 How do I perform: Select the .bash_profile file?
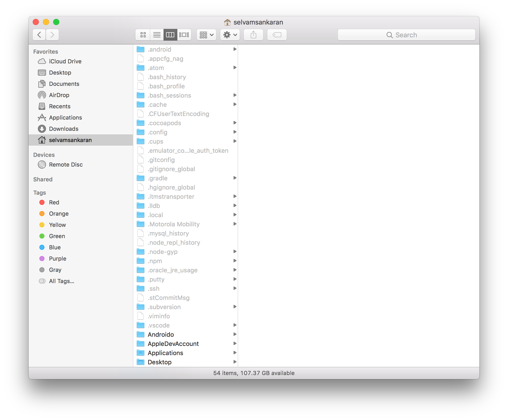(x=186, y=86)
